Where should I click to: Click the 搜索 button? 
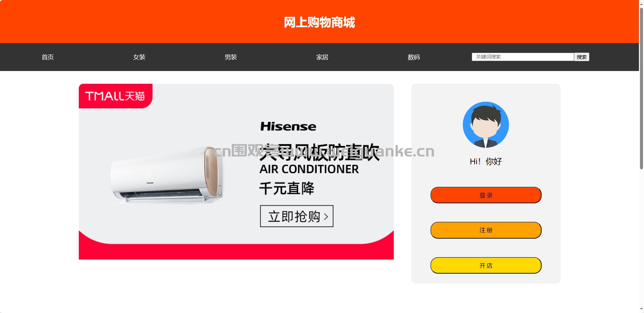pos(582,57)
